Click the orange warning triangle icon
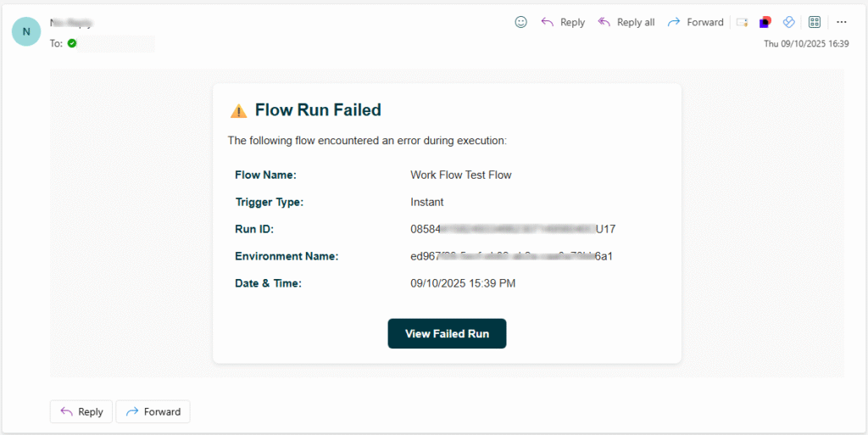The image size is (868, 435). click(x=239, y=111)
